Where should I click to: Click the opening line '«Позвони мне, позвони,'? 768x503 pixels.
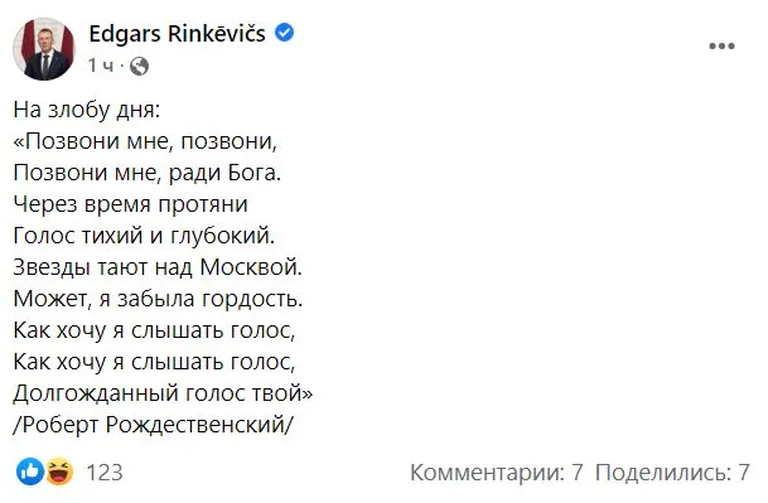(145, 142)
